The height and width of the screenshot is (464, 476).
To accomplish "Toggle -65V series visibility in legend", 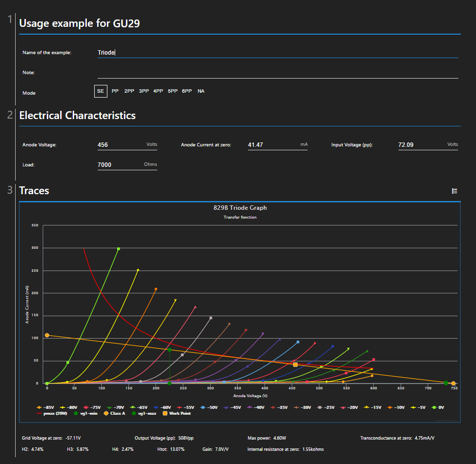I will pyautogui.click(x=139, y=407).
